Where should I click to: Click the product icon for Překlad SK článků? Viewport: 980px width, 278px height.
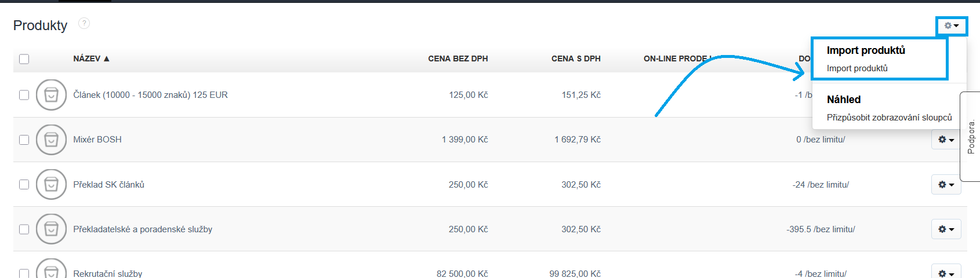[51, 184]
